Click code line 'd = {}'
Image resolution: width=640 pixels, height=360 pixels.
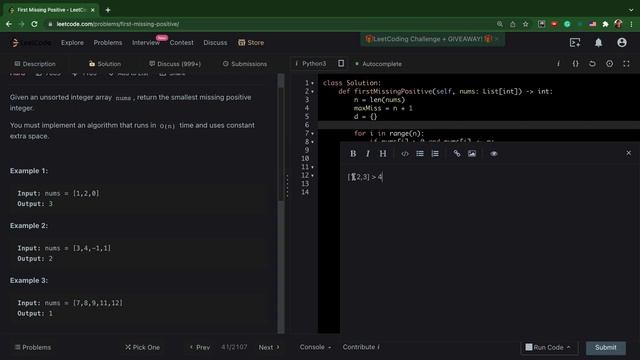click(x=365, y=117)
